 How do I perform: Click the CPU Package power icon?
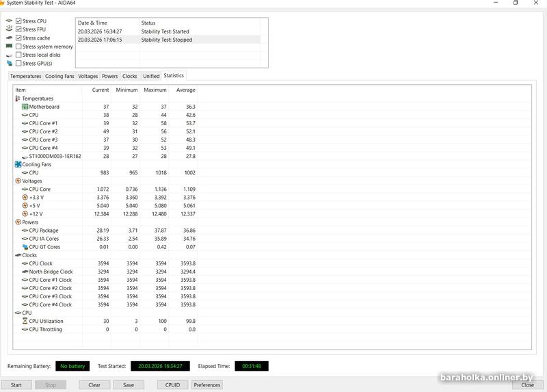[x=25, y=231]
